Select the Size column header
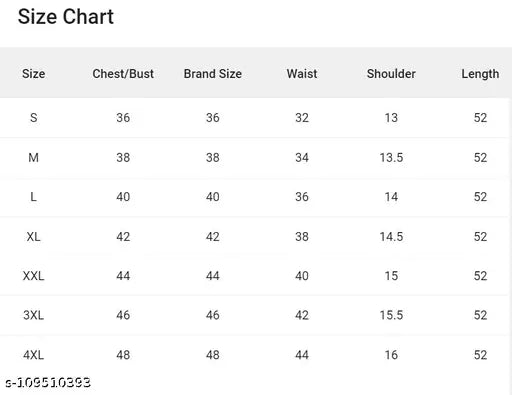The width and height of the screenshot is (512, 395). (33, 74)
